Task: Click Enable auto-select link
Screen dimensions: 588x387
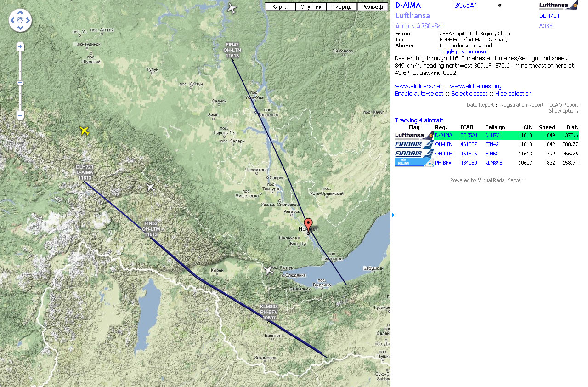Action: point(419,93)
